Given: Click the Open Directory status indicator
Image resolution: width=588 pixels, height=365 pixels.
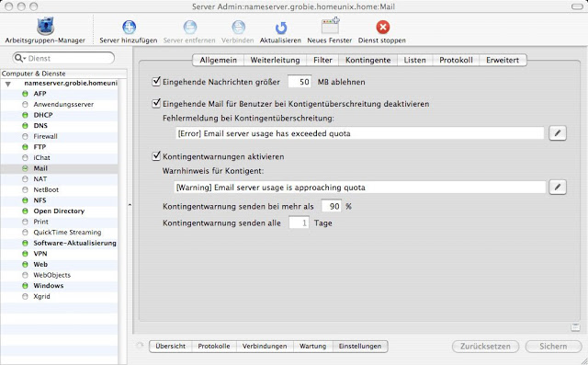Looking at the screenshot, I should 25,211.
